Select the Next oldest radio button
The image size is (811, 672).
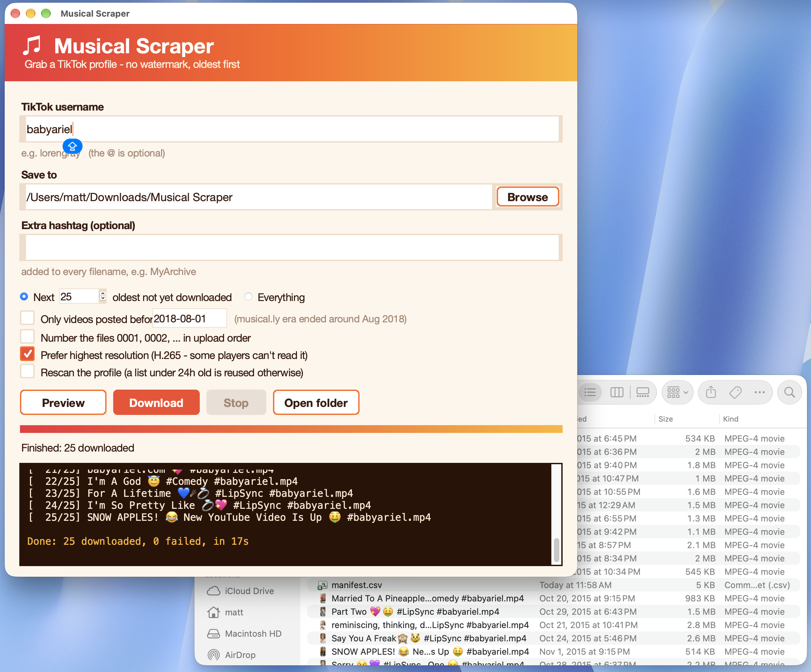click(x=24, y=297)
